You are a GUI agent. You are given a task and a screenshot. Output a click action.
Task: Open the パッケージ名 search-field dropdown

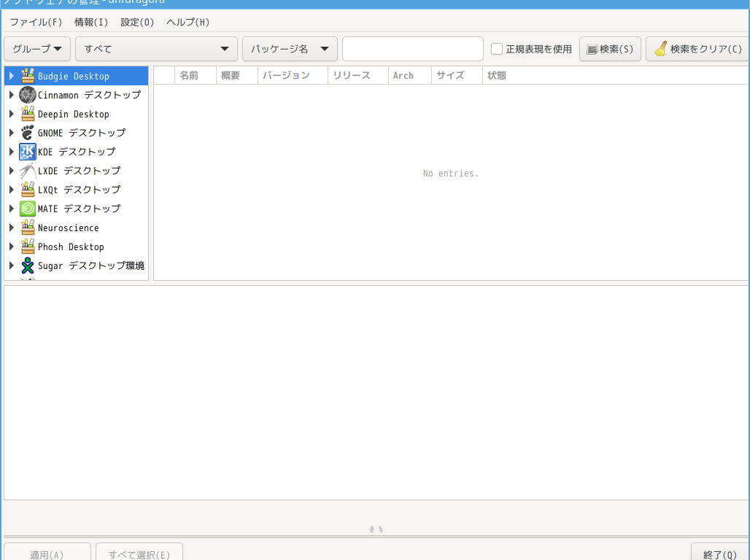290,49
